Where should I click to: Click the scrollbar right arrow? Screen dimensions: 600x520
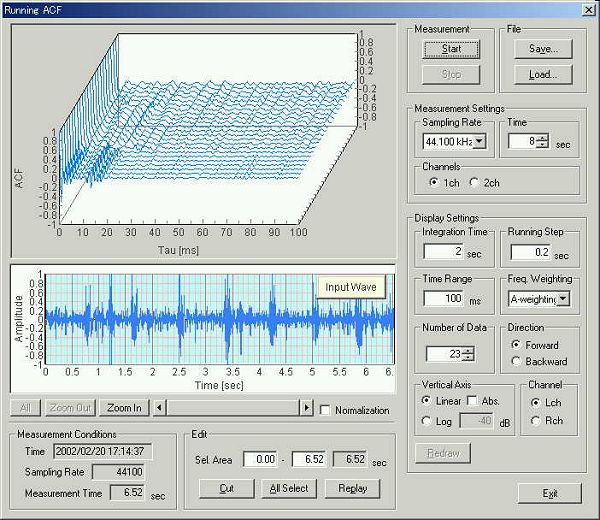(x=306, y=408)
